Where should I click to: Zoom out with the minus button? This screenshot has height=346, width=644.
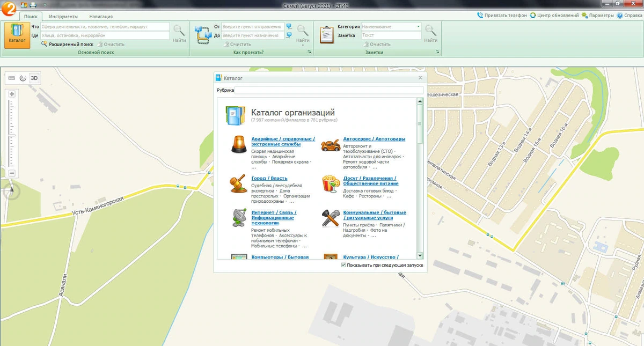click(x=12, y=173)
